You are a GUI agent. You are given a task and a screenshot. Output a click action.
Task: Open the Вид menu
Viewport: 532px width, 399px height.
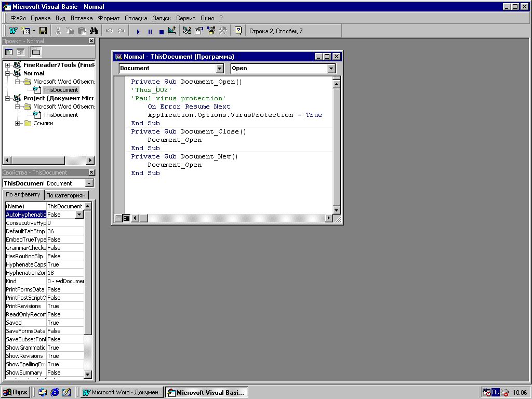point(60,18)
